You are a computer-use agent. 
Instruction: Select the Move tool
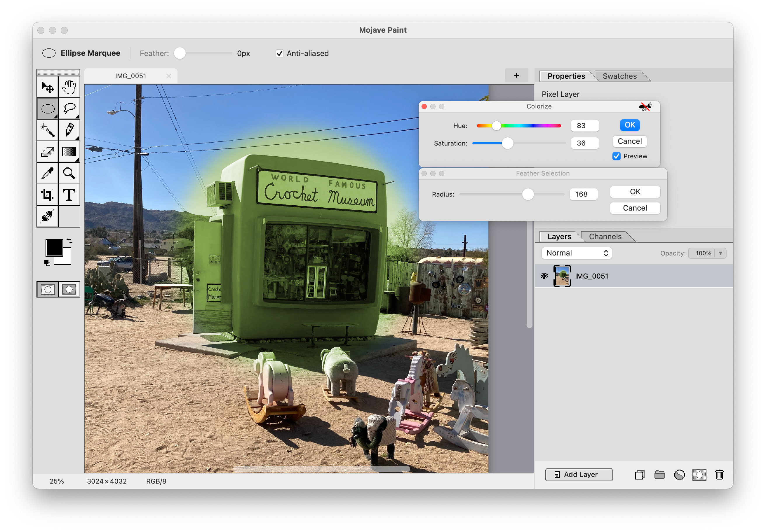48,87
